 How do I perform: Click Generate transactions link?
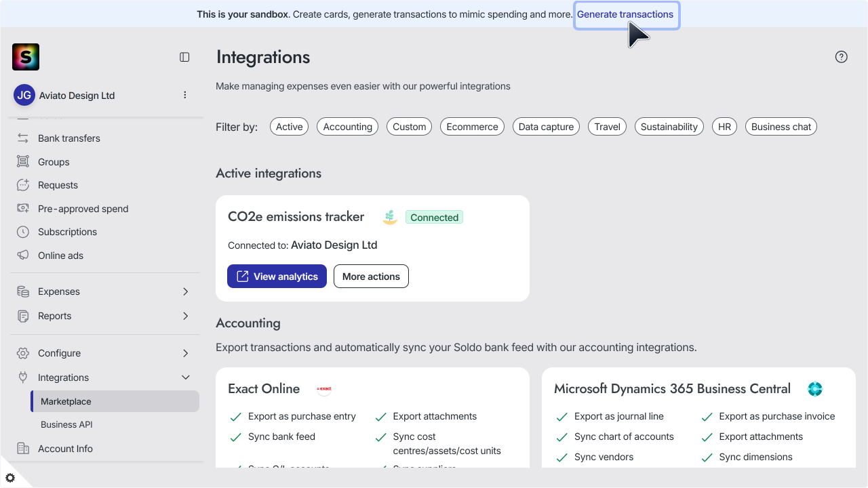(625, 14)
